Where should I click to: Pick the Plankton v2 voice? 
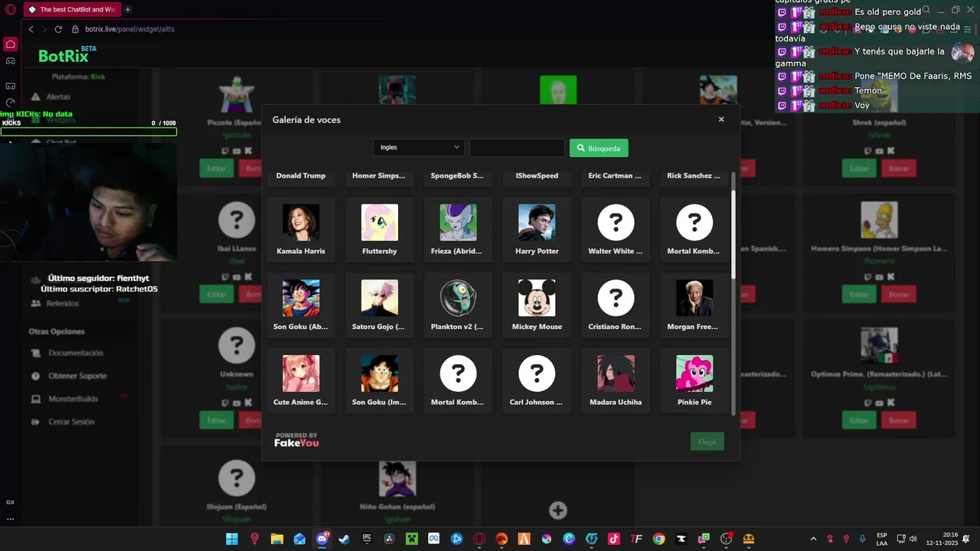click(x=458, y=305)
